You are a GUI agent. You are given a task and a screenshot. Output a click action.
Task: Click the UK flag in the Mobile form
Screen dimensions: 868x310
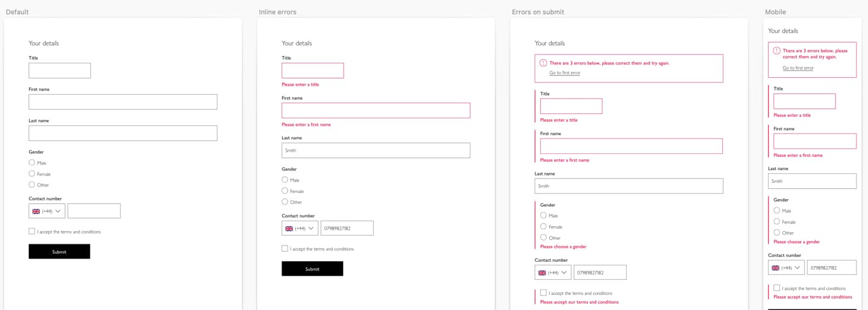click(x=776, y=268)
